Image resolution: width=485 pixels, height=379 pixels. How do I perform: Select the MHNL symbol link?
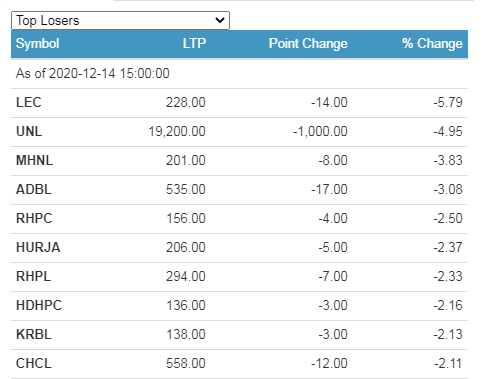coord(34,160)
